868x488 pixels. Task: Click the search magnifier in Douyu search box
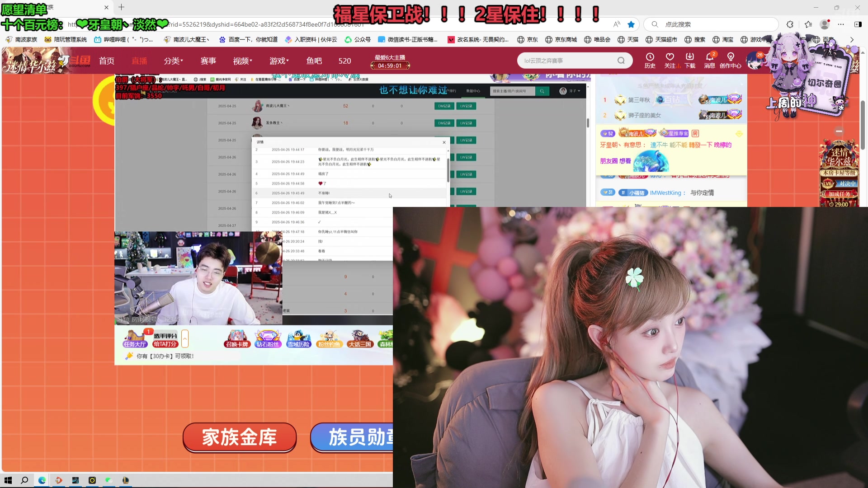[x=621, y=61]
